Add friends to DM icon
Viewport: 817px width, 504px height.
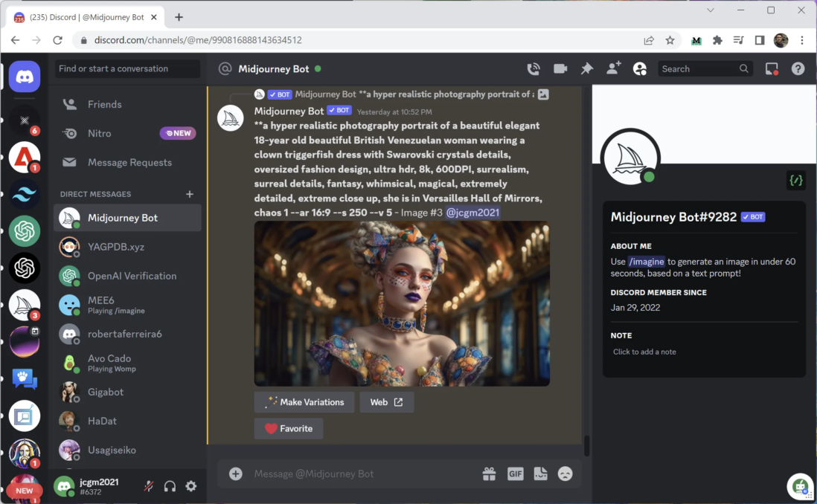click(613, 68)
